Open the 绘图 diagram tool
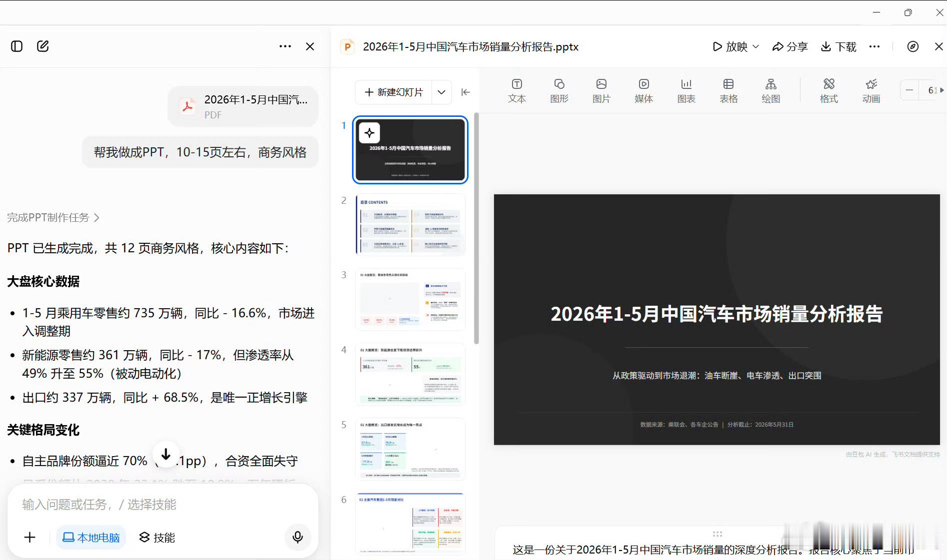The image size is (947, 560). (x=771, y=91)
